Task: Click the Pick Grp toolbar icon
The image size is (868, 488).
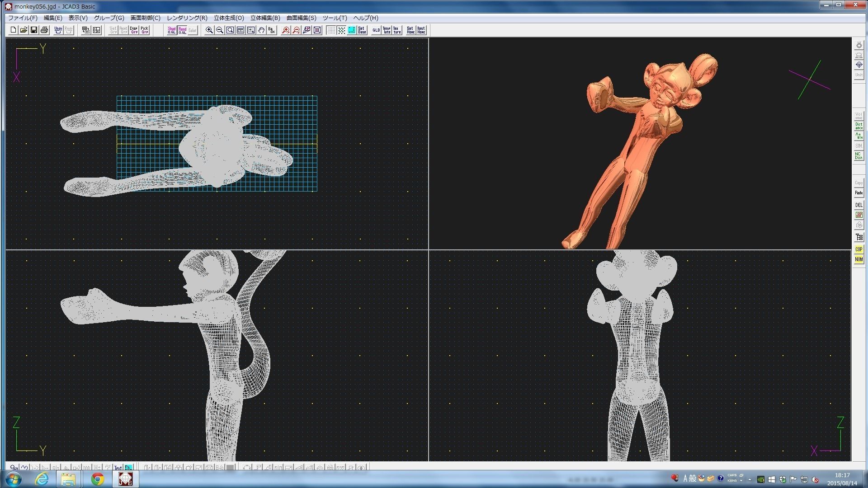Action: point(145,30)
